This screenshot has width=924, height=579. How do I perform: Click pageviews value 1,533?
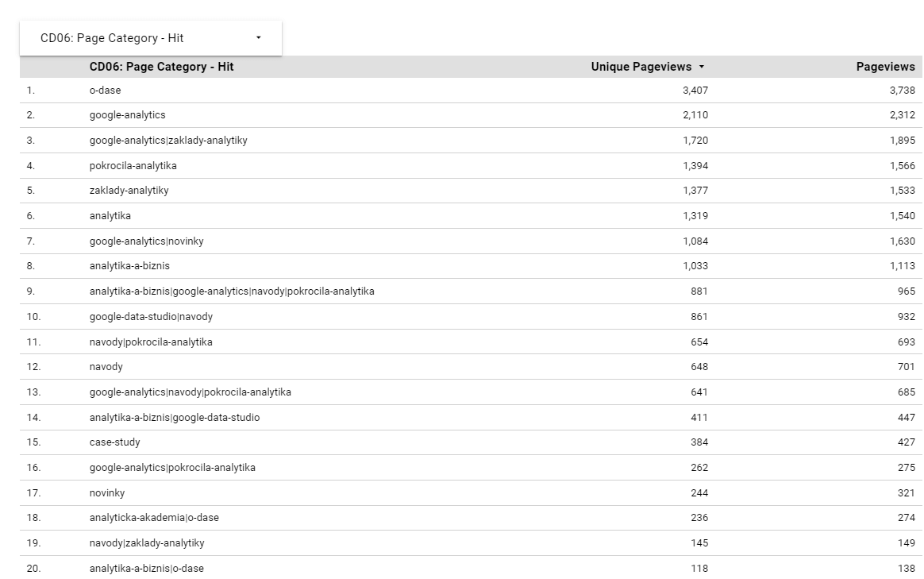(x=903, y=191)
